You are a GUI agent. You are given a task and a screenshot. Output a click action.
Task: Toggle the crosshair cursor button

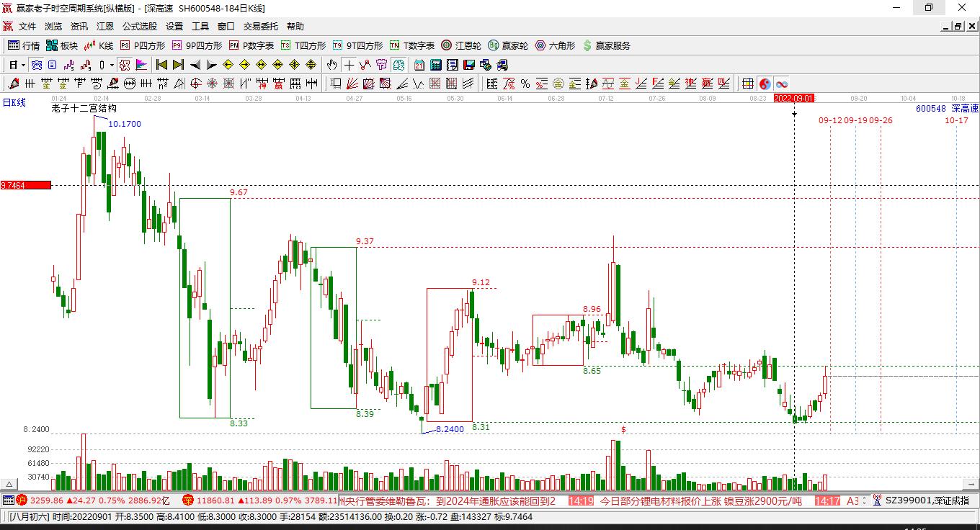349,65
